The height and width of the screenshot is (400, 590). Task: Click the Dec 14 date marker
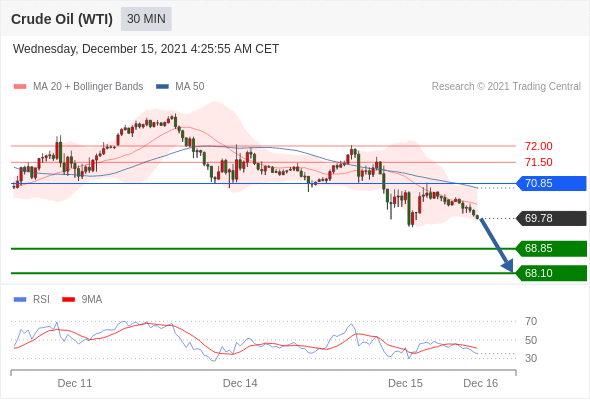(x=240, y=383)
